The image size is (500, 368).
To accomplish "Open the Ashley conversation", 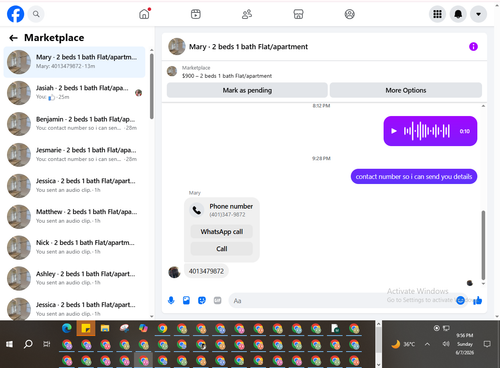I will coord(74,278).
